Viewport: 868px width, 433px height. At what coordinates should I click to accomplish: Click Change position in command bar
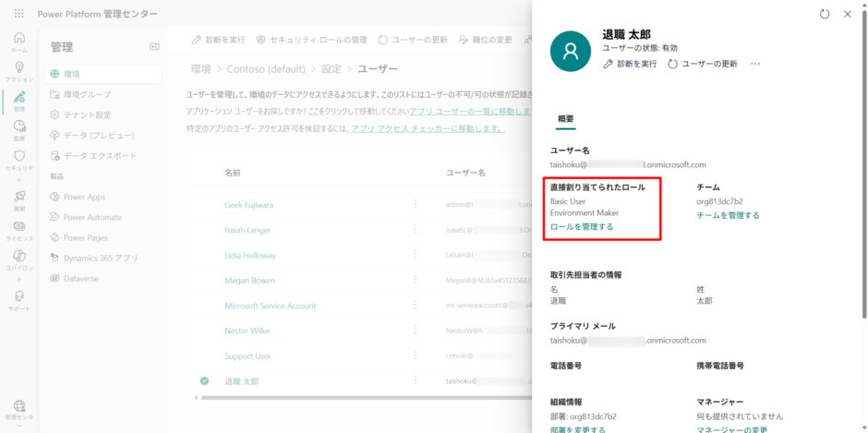[x=486, y=40]
